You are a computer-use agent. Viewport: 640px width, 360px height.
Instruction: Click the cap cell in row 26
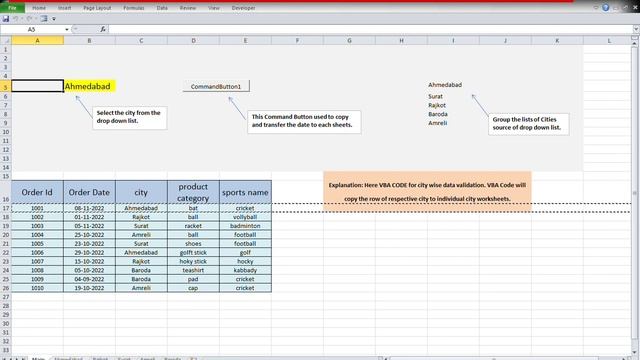[193, 288]
